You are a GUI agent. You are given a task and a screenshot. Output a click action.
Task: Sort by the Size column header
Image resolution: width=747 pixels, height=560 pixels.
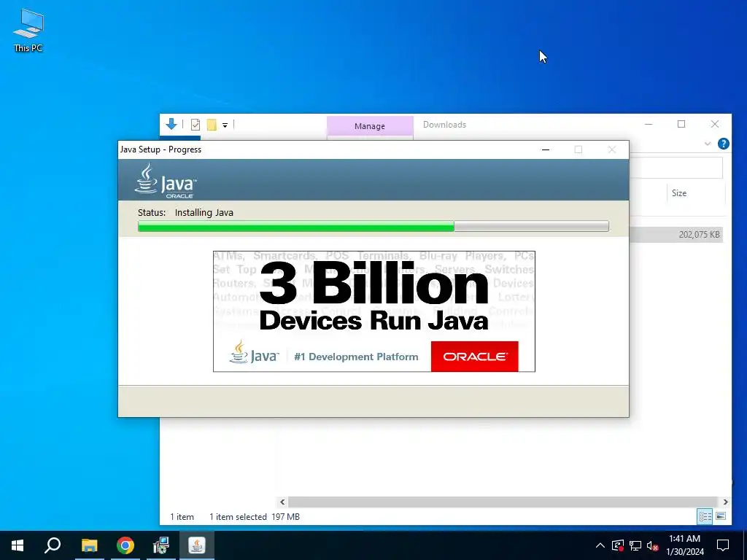tap(679, 192)
